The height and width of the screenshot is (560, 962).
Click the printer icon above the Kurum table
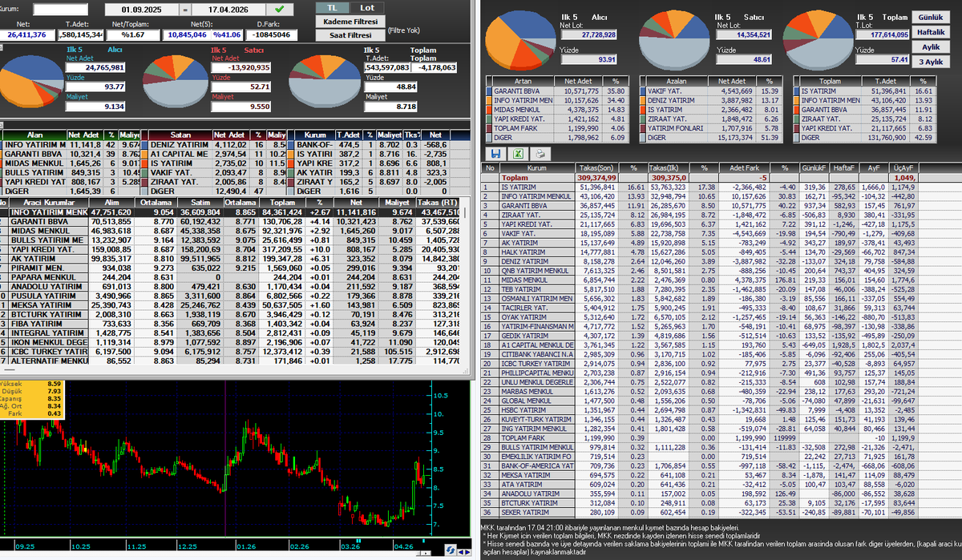(540, 152)
